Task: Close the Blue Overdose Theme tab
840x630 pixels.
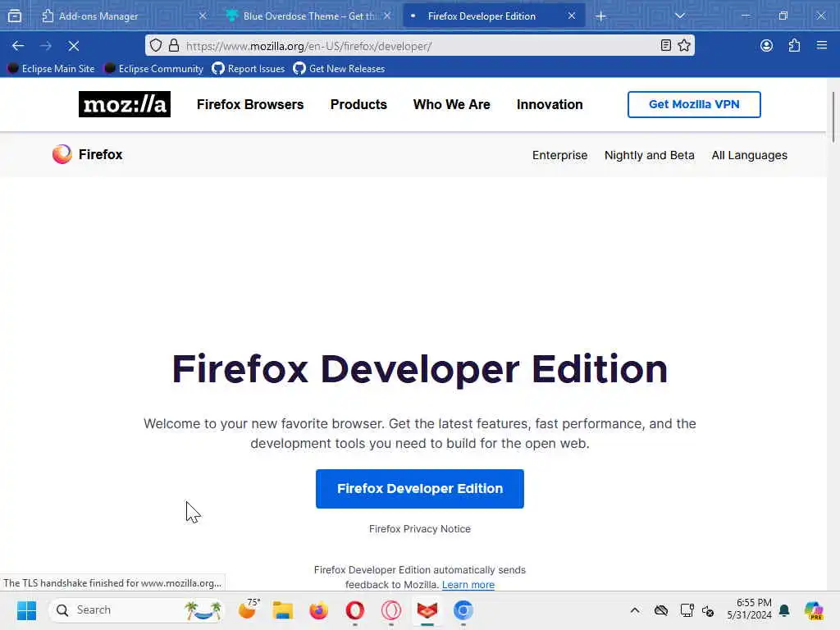Action: click(x=387, y=16)
